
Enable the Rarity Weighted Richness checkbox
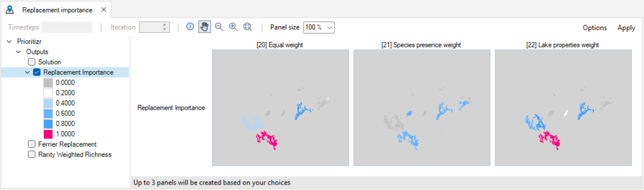pyautogui.click(x=32, y=154)
